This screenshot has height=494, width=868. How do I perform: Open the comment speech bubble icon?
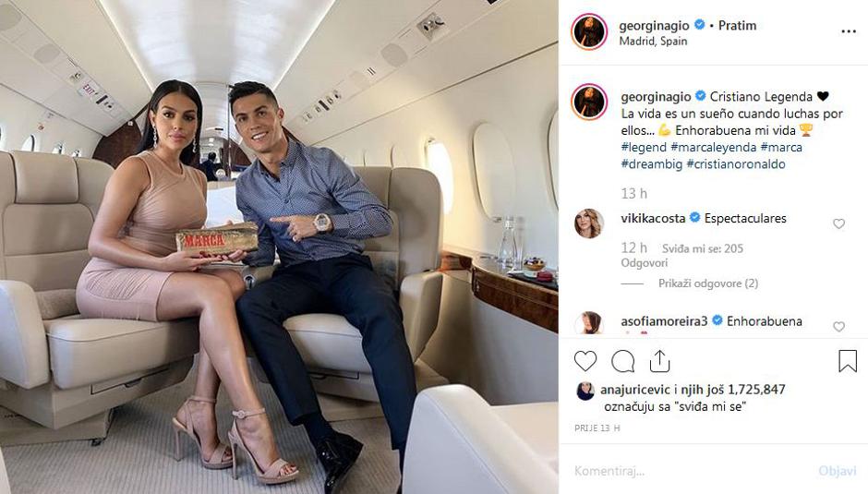[622, 362]
